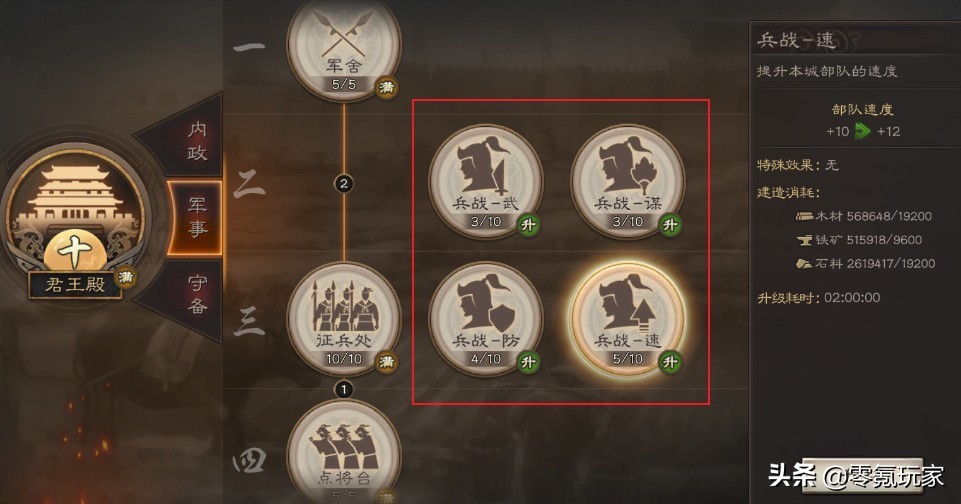The image size is (961, 504).
Task: Switch to the 军事 tab
Action: click(x=196, y=217)
